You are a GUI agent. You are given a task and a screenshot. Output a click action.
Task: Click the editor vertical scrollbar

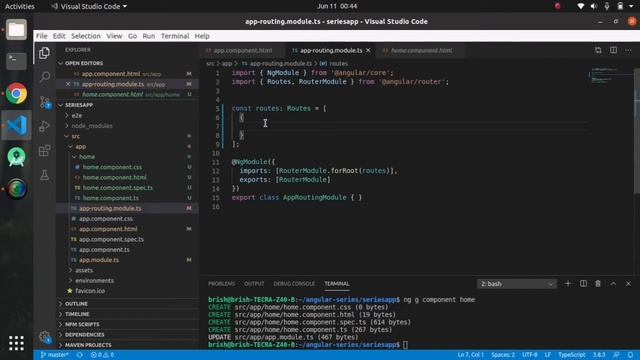[x=637, y=131]
